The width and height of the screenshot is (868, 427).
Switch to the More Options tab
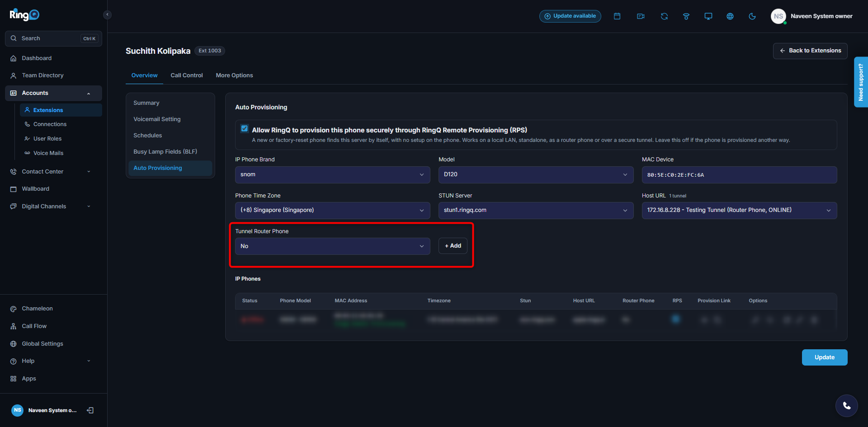coord(234,75)
